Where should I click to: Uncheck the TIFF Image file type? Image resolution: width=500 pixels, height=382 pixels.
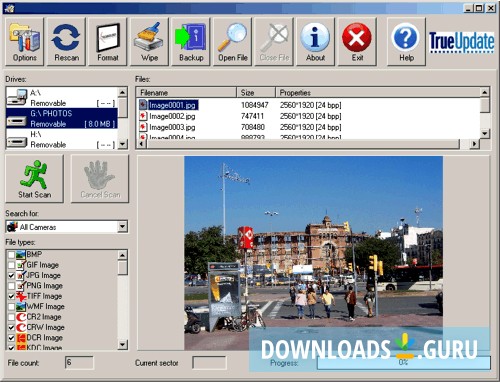click(x=11, y=296)
